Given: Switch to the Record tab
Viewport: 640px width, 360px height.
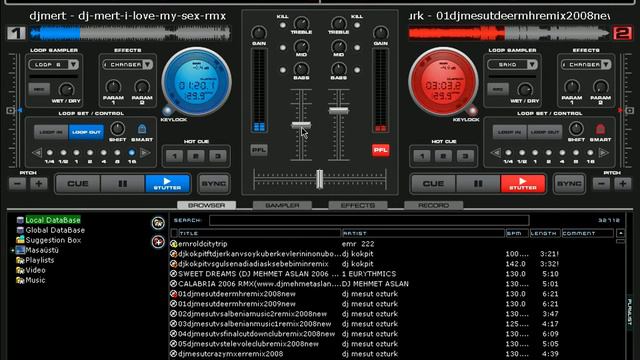Looking at the screenshot, I should coord(433,205).
